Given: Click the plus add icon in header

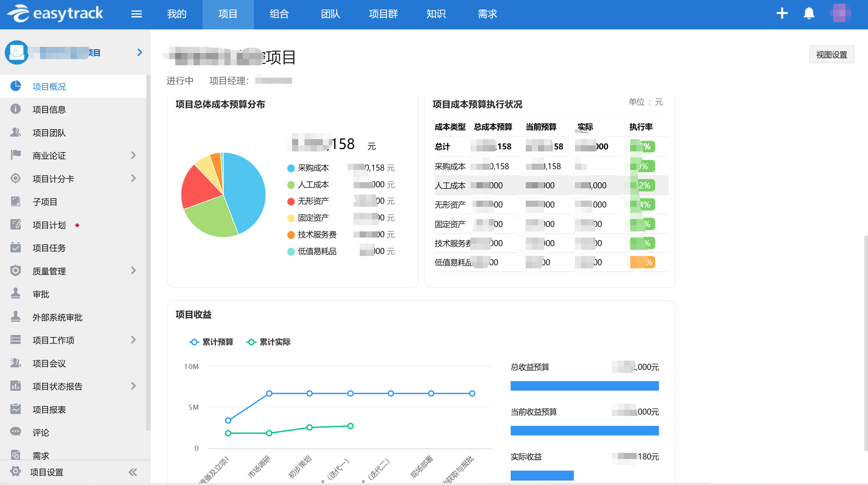Looking at the screenshot, I should 782,14.
